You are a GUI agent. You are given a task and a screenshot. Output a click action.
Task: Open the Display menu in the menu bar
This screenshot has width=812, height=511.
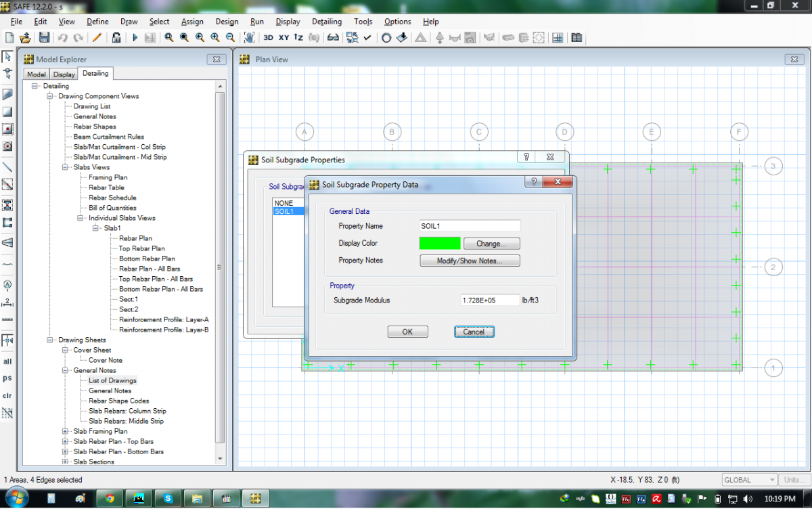(288, 22)
